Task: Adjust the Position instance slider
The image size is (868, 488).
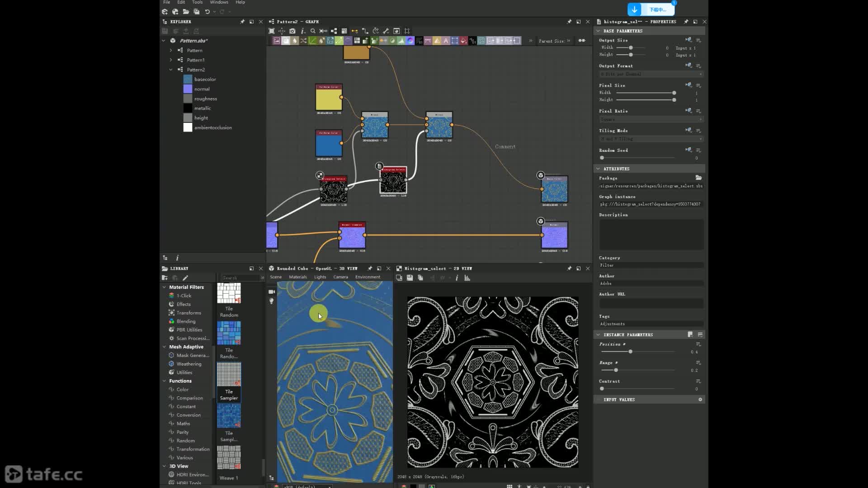Action: tap(630, 352)
